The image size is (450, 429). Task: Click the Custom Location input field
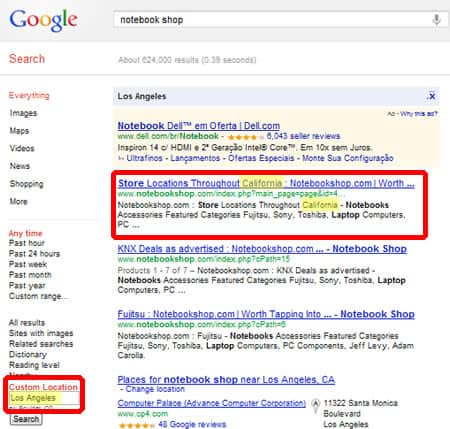point(44,398)
